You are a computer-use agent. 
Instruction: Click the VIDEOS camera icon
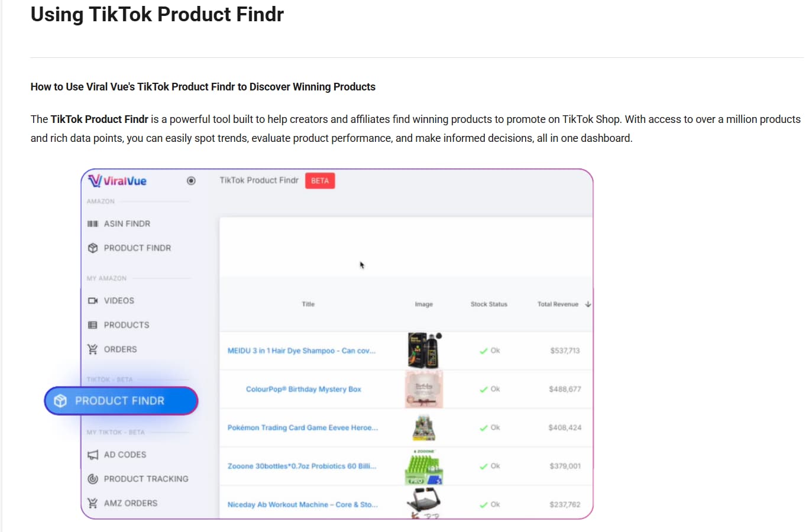(93, 301)
